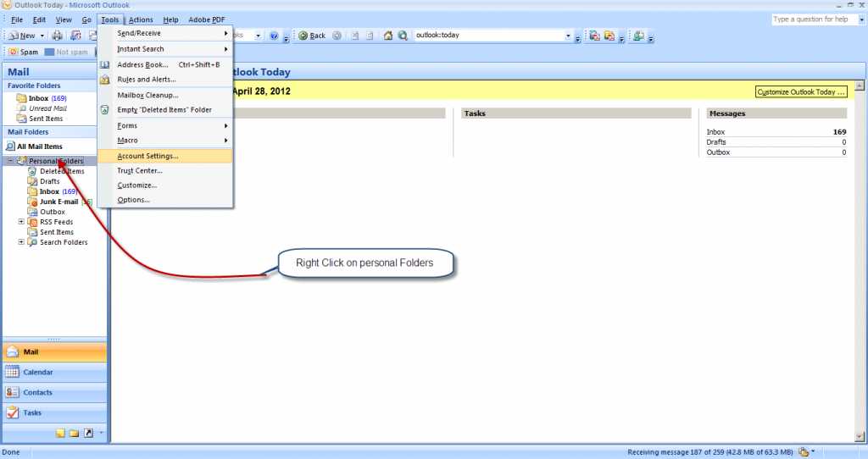The image size is (868, 459).
Task: Open the Shortcuts icon in navigation pane
Action: pyautogui.click(x=88, y=433)
